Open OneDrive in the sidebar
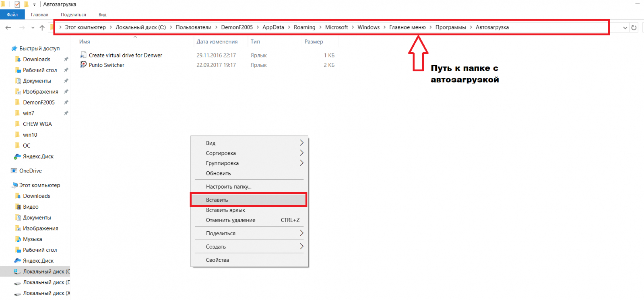644x300 pixels. click(31, 171)
